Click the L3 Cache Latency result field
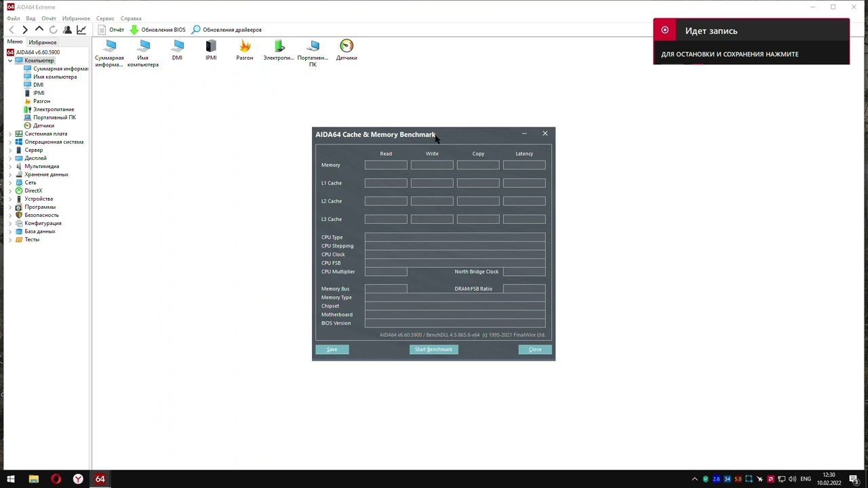This screenshot has width=868, height=488. tap(524, 219)
